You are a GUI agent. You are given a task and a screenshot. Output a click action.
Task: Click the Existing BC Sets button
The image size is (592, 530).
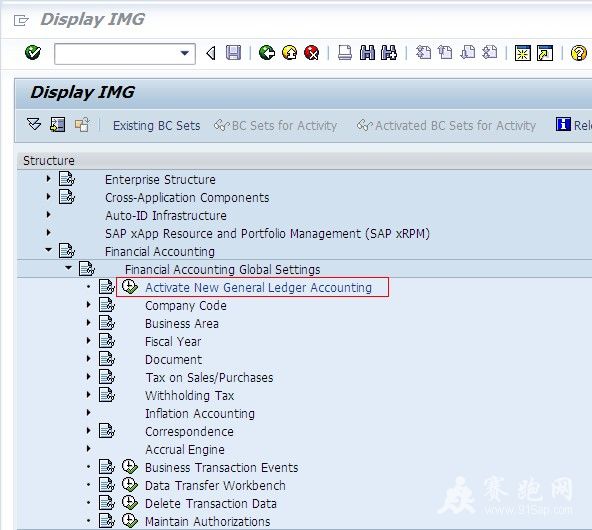click(156, 125)
